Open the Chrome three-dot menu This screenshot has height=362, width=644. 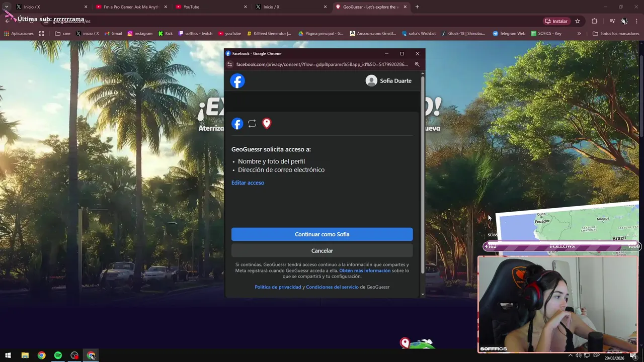637,21
